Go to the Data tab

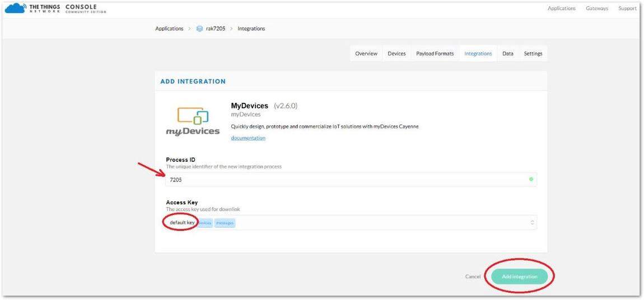pyautogui.click(x=508, y=53)
